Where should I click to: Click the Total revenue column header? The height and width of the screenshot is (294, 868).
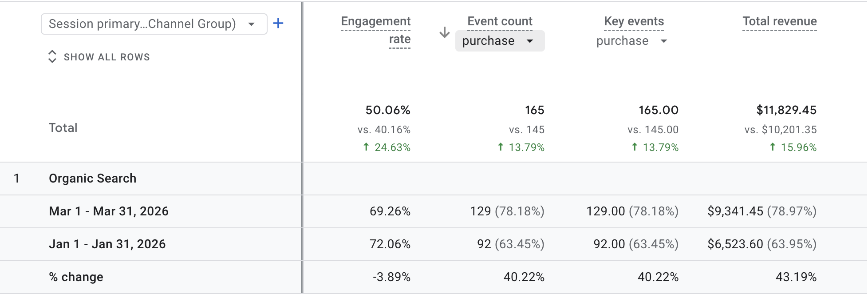pyautogui.click(x=780, y=21)
